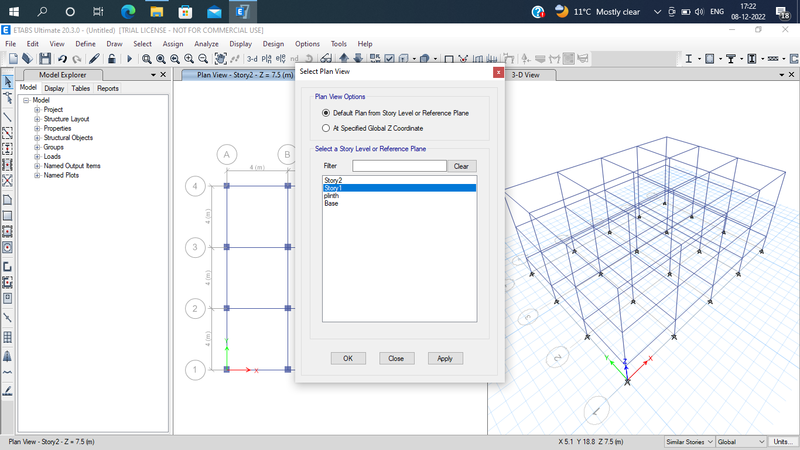Select plinth in the story list
Screen dimensions: 800x450
point(399,195)
